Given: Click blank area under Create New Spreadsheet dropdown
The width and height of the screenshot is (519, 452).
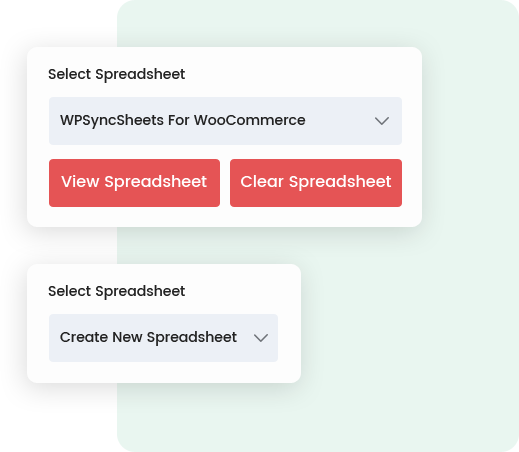Looking at the screenshot, I should click(163, 372).
